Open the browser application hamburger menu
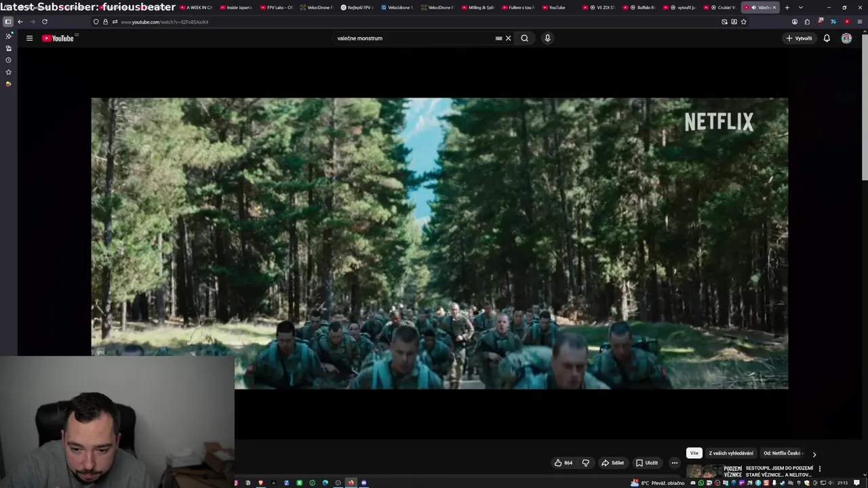 pyautogui.click(x=860, y=22)
